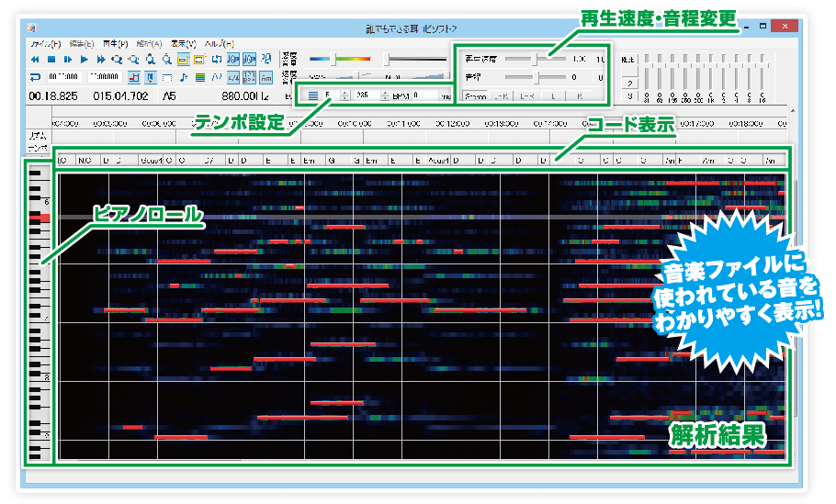Click the Stop playback button
Screen dimensions: 836x504
[x=52, y=59]
